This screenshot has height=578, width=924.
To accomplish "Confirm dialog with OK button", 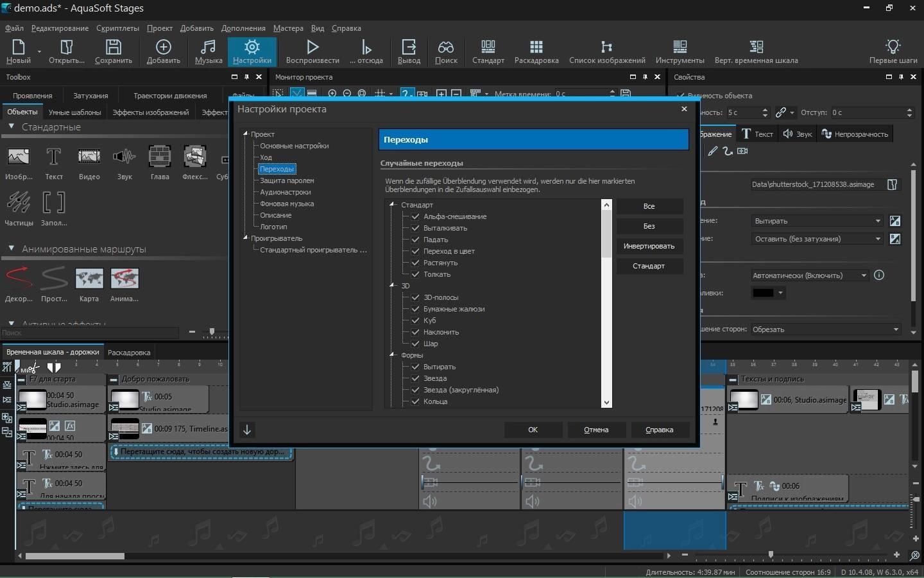I will 533,430.
